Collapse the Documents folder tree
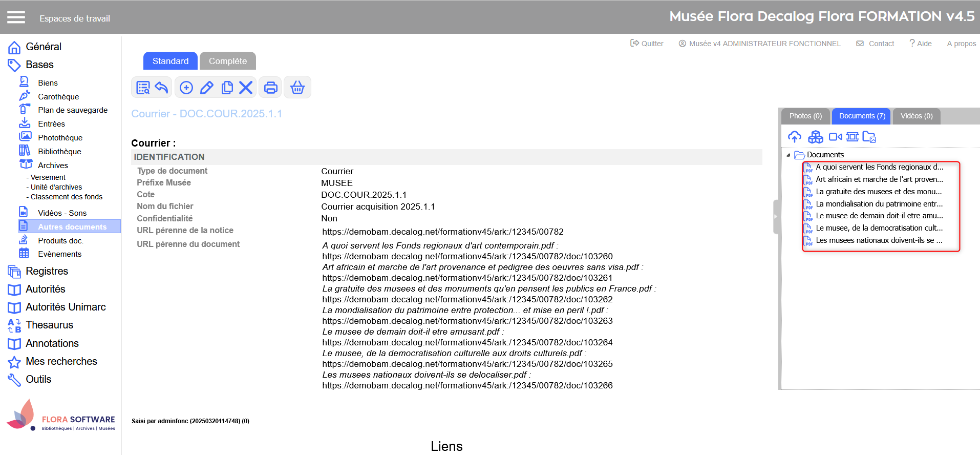Screen dimensions: 980x455 788,155
